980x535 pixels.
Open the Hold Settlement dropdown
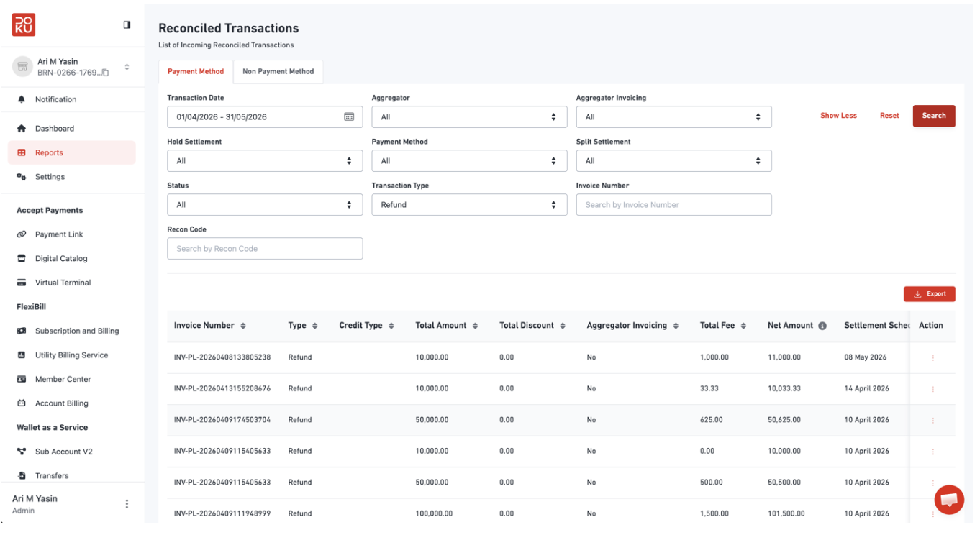point(265,160)
